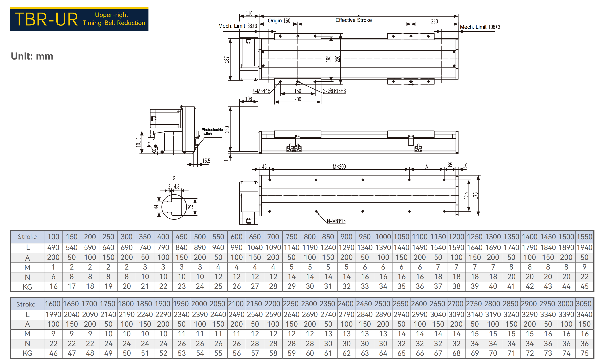Select the "Effective Stroke" dimension label
The height and width of the screenshot is (364, 607).
click(354, 20)
